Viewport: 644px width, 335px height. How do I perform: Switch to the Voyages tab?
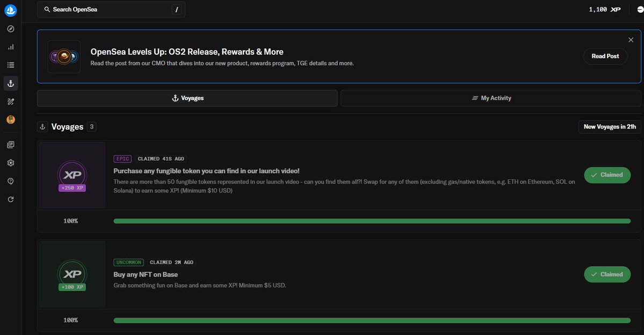pyautogui.click(x=187, y=98)
